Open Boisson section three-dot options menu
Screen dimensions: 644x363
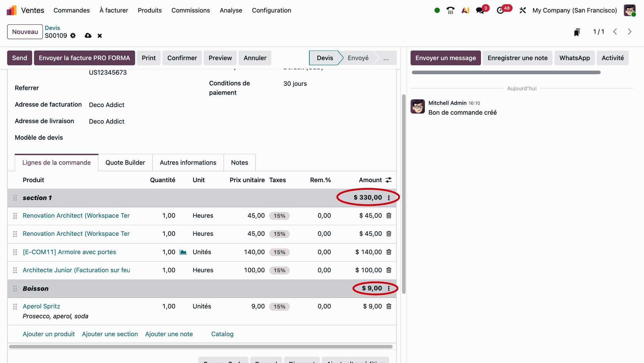pos(389,288)
